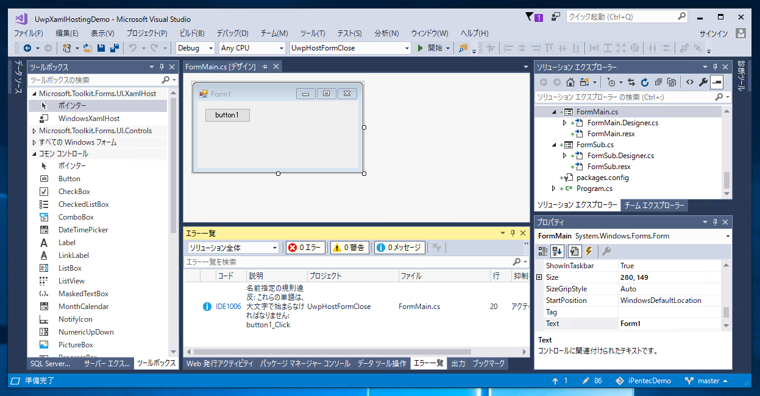
Task: Expand Microsoft.Toolkit.Forms.UI.Controls toolbox group
Action: coord(34,131)
